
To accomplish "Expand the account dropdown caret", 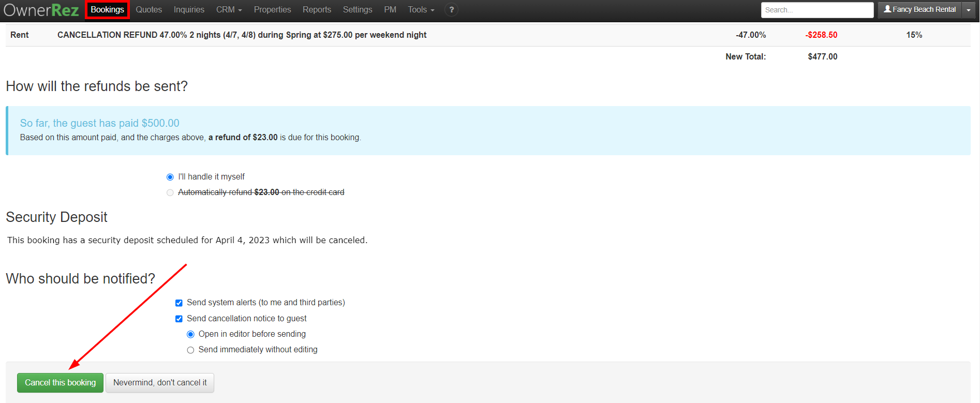I will tap(968, 10).
